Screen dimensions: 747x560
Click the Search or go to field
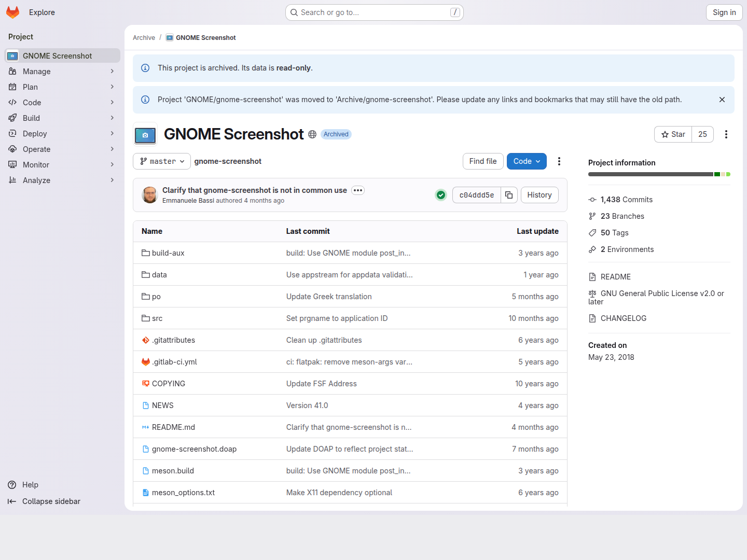tap(375, 12)
